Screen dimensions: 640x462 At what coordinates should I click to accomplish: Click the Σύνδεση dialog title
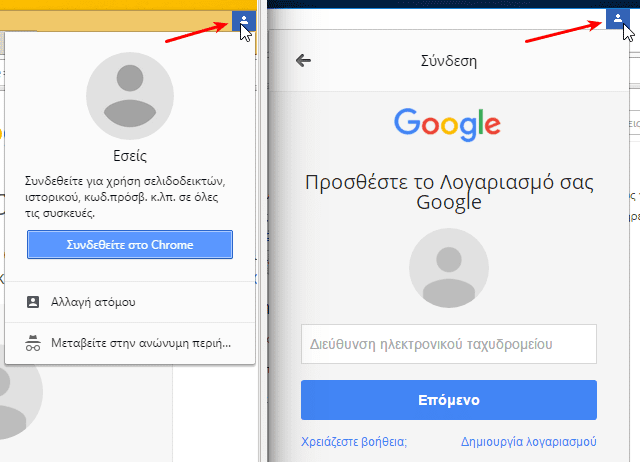(x=449, y=61)
